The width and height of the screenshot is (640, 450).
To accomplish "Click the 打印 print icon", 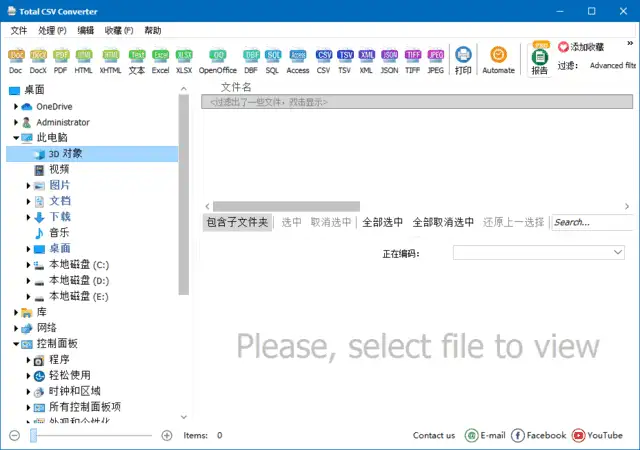I will coord(463,59).
